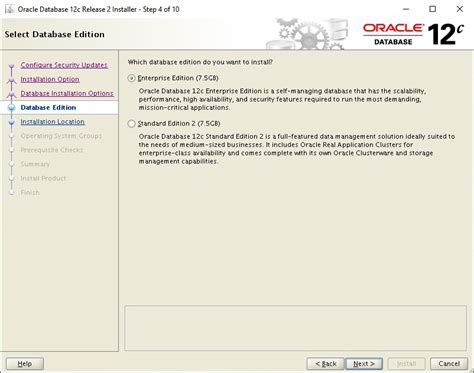Open Configure Security Updates step

coord(64,65)
